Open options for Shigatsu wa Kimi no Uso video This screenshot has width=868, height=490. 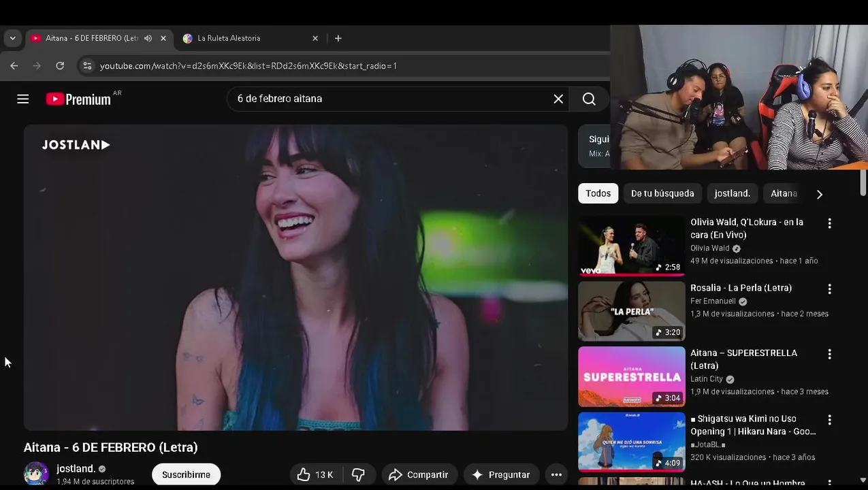point(829,420)
